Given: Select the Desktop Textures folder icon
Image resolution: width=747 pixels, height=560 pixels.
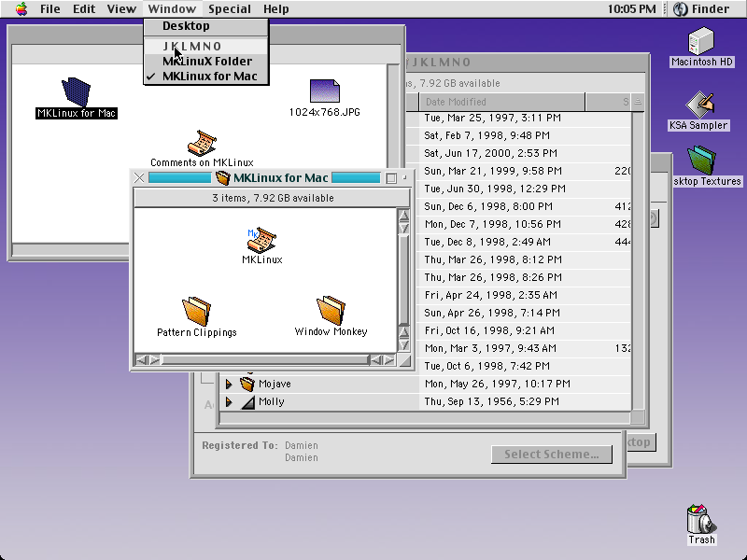Looking at the screenshot, I should coord(701,160).
